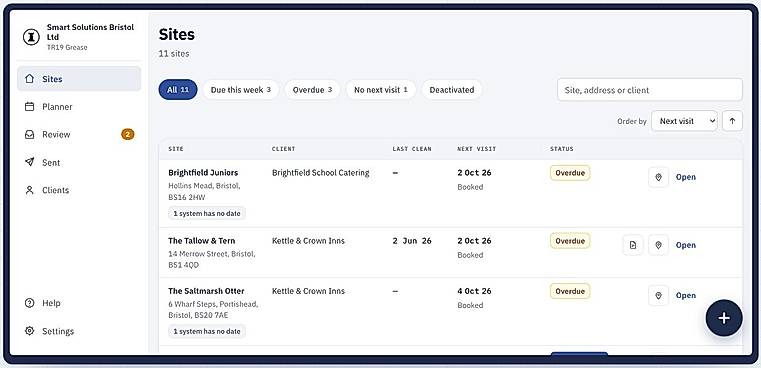Open The Saltmarsh Otter site
The image size is (761, 368).
[x=686, y=296]
